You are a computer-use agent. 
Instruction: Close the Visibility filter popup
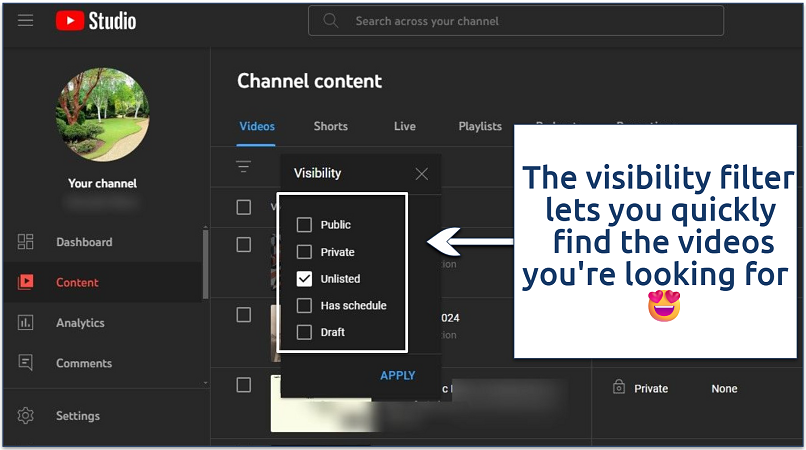[x=421, y=174]
